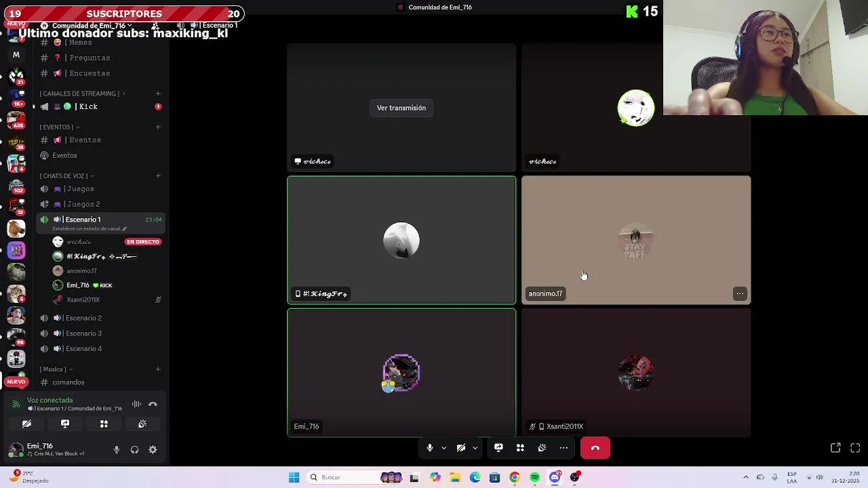Add channel to CANALES DE STREAMING

(x=158, y=94)
